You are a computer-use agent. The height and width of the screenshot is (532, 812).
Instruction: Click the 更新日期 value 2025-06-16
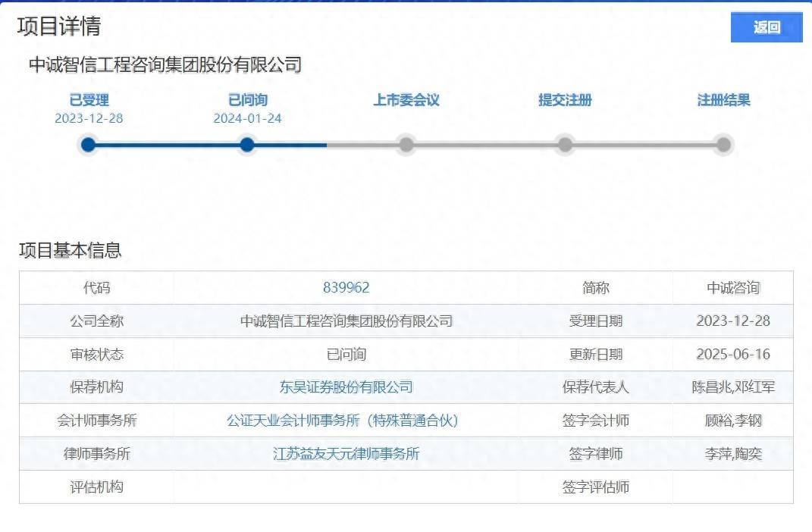(733, 354)
